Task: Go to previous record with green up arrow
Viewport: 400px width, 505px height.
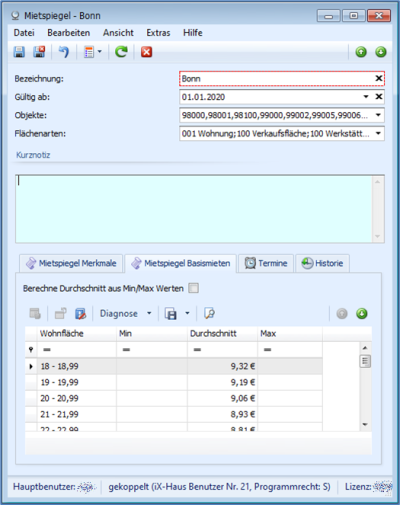Action: 361,52
